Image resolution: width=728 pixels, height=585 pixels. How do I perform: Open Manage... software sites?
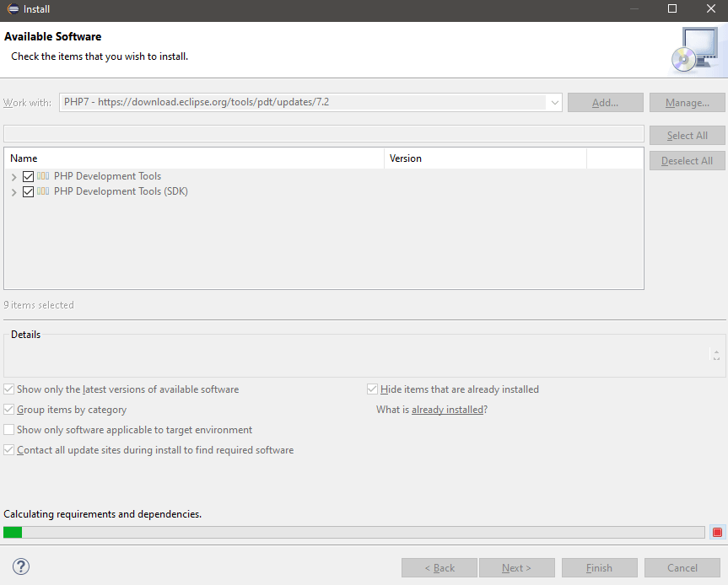pyautogui.click(x=687, y=102)
